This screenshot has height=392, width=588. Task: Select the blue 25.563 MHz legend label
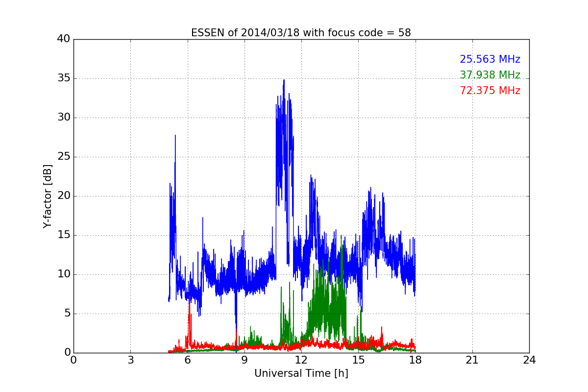tap(490, 59)
